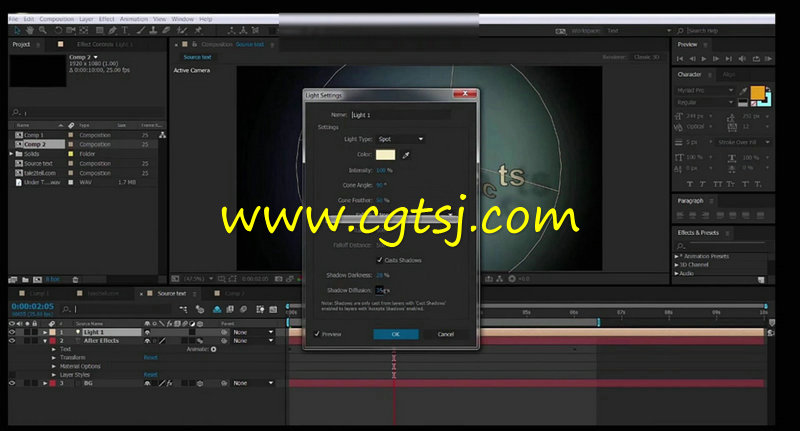
Task: Expand the Solids folder
Action: point(11,154)
